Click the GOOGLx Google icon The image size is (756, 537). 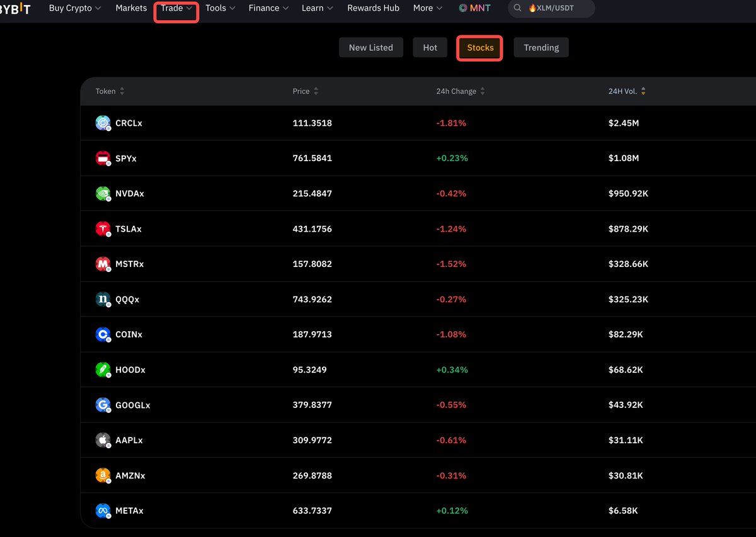coord(103,405)
